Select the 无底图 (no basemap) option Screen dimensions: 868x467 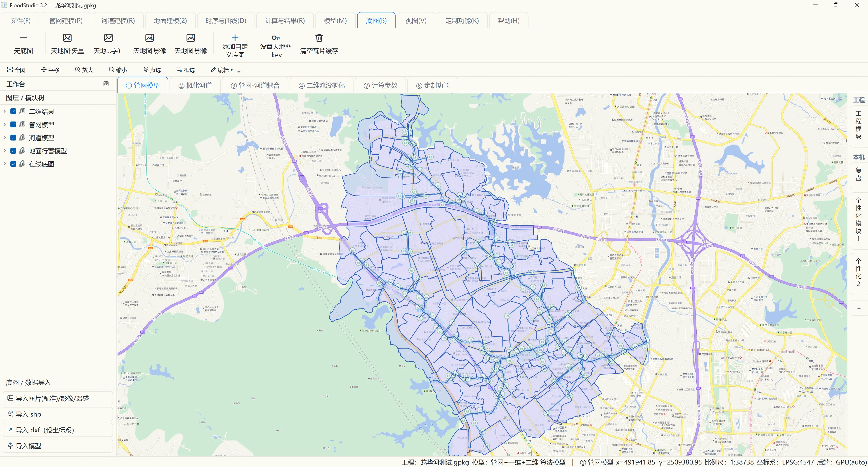click(x=23, y=44)
